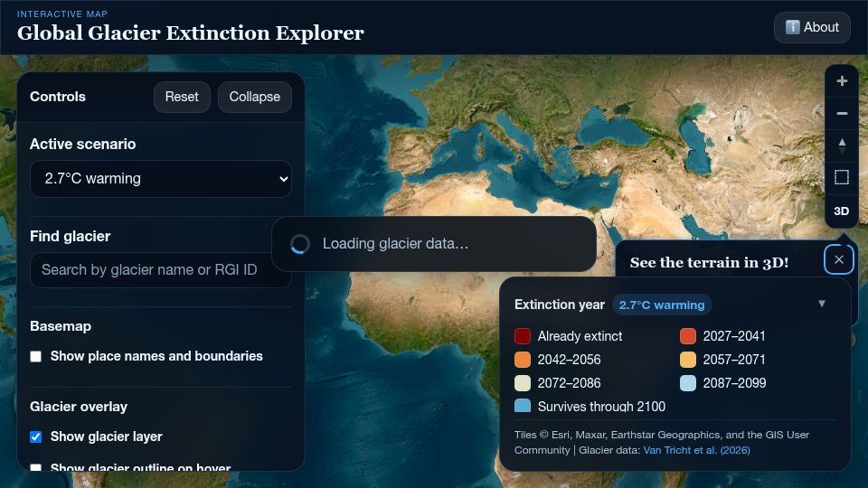This screenshot has width=868, height=488.
Task: Reset the controls to defaults
Action: [182, 97]
